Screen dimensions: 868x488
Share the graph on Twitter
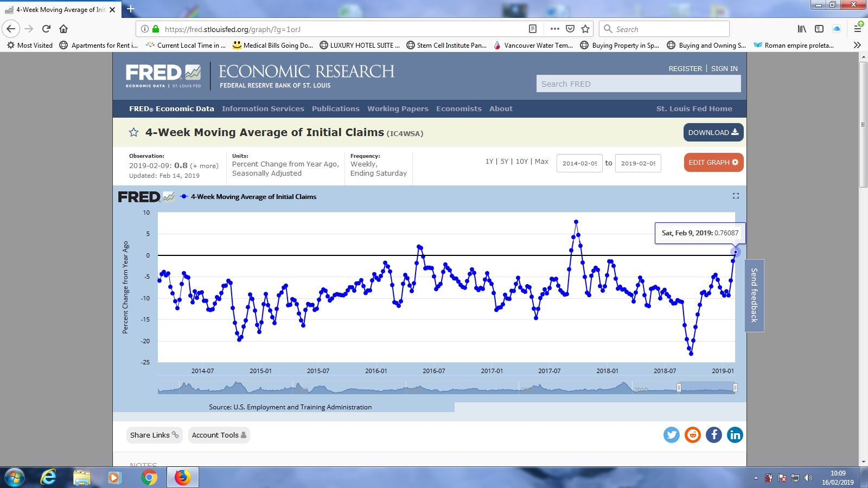coord(671,435)
